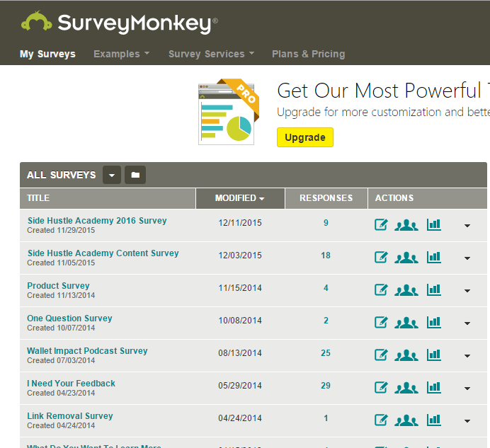Sort by the Title column header
This screenshot has height=448, width=490.
[x=108, y=198]
